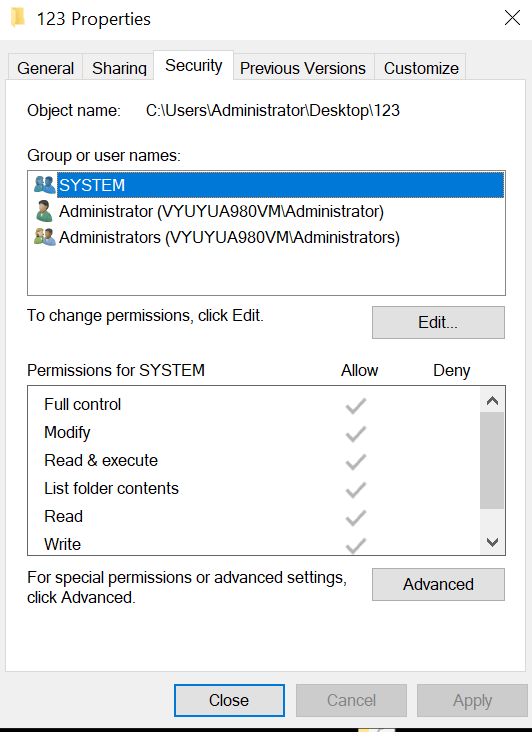Image resolution: width=532 pixels, height=732 pixels.
Task: Switch to the General tab
Action: pyautogui.click(x=45, y=68)
